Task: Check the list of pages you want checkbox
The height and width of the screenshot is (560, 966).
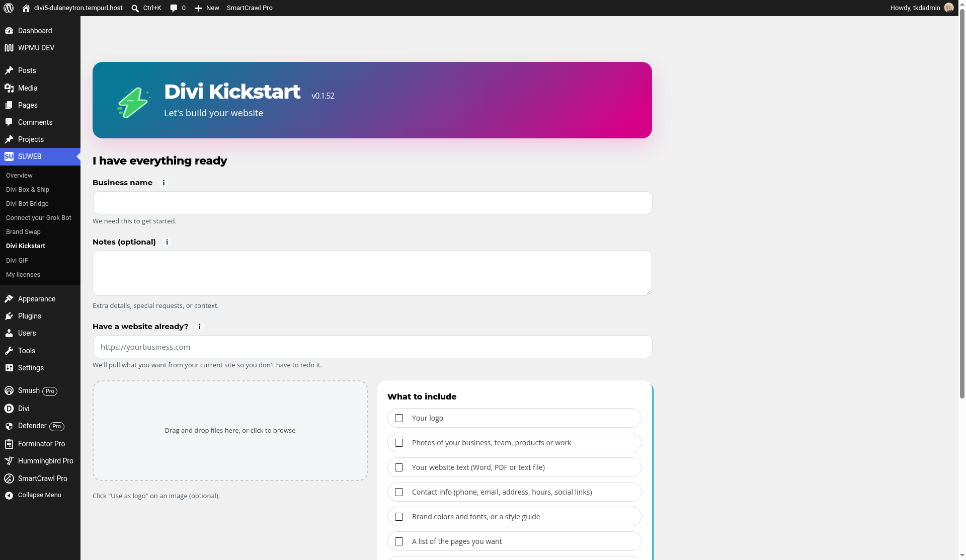Action: pyautogui.click(x=399, y=541)
